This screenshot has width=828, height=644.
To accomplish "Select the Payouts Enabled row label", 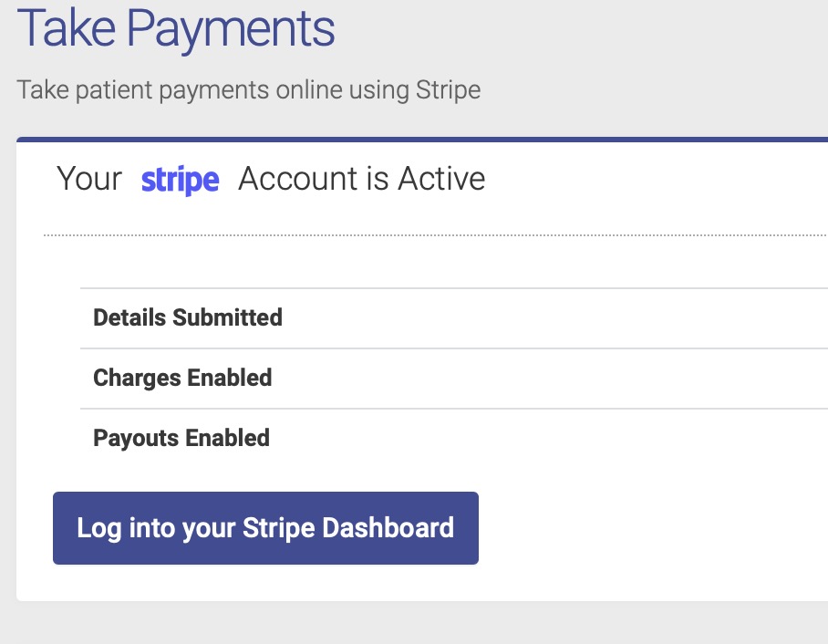I will click(181, 438).
